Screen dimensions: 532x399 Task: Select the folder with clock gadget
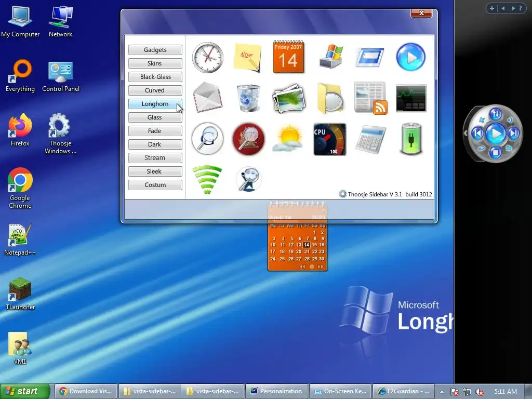click(x=329, y=98)
